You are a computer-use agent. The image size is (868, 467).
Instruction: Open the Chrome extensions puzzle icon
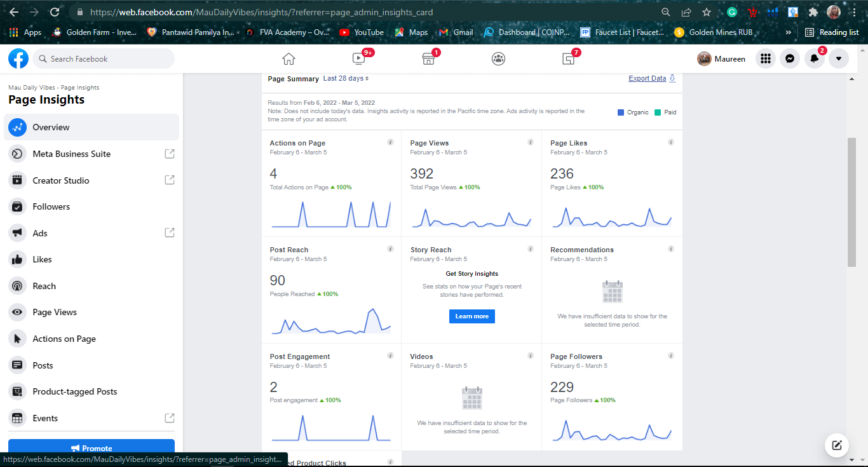tap(813, 12)
